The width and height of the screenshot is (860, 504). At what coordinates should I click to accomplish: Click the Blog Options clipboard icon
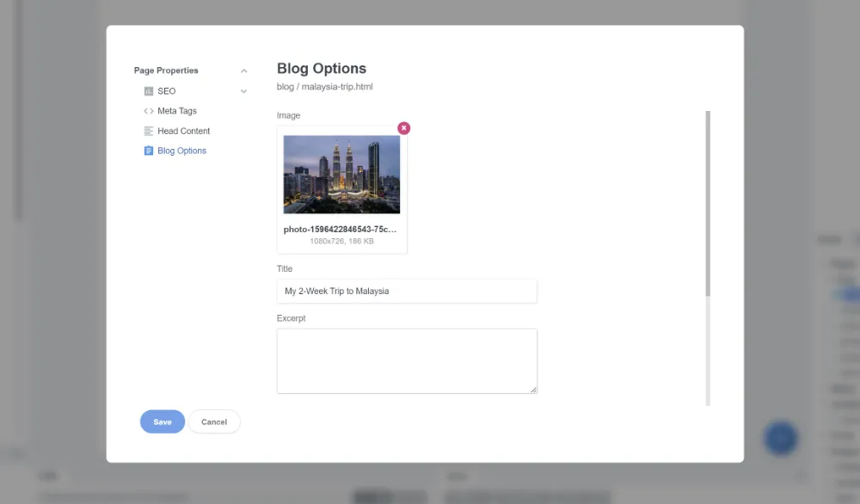[x=147, y=151]
